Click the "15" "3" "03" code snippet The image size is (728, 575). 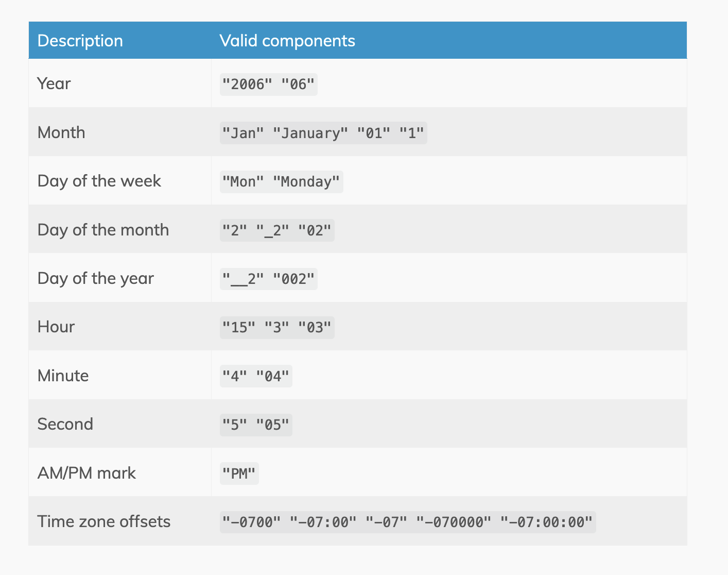277,328
